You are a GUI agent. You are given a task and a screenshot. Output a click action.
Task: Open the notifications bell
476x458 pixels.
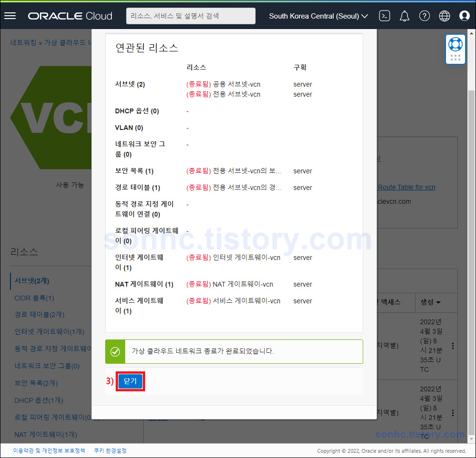pos(404,16)
